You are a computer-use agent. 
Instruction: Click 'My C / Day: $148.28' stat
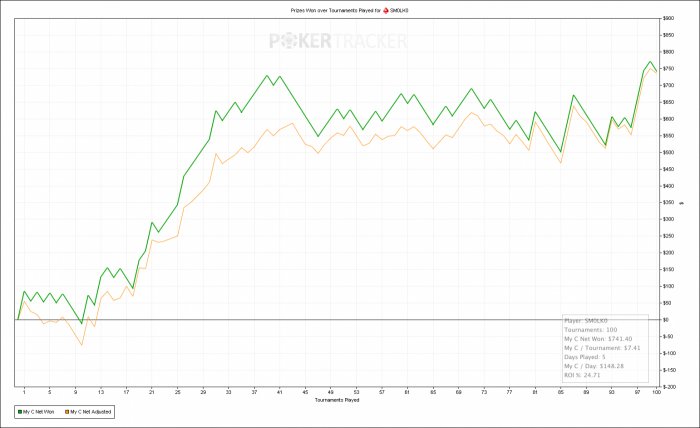click(x=594, y=366)
